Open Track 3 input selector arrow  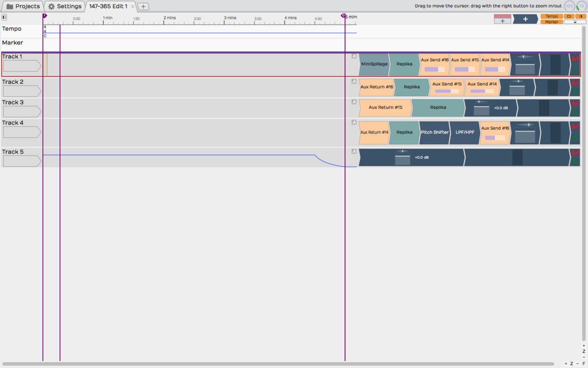click(x=22, y=111)
